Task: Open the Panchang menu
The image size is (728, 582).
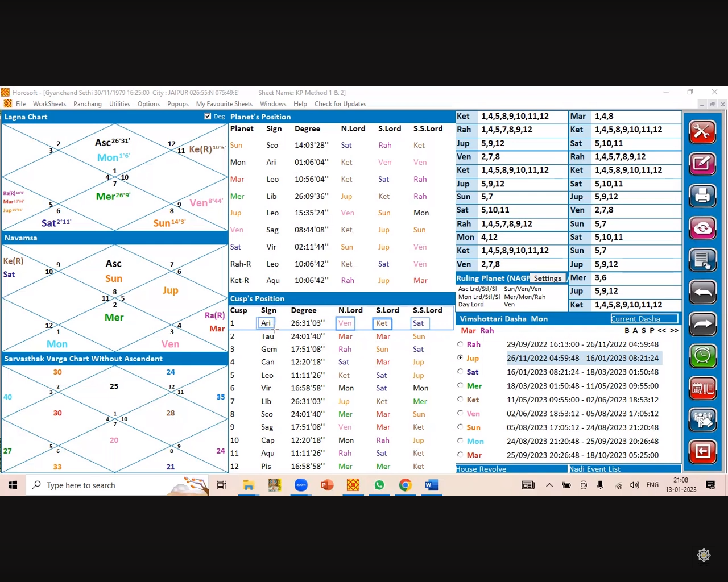Action: click(x=88, y=104)
